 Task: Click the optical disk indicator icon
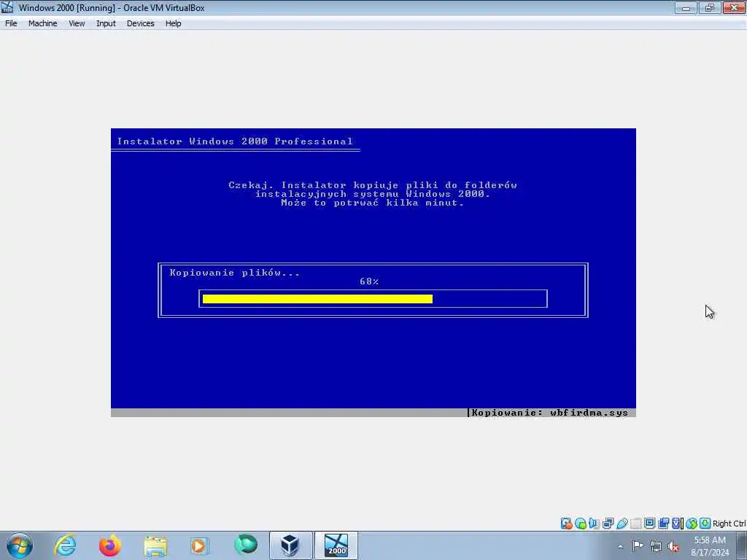tap(580, 524)
